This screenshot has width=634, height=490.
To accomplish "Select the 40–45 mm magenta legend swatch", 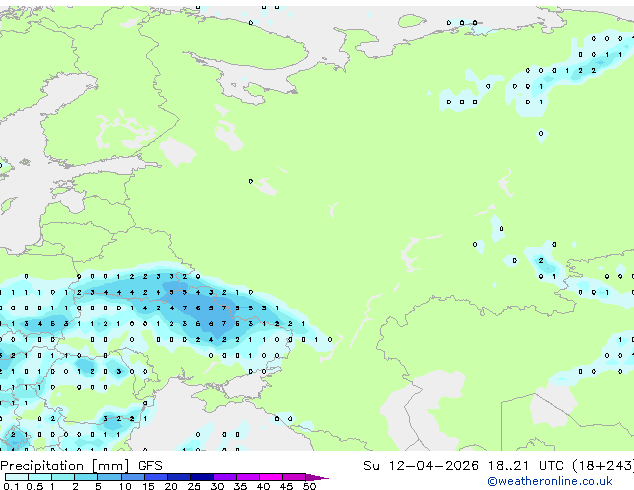I will pyautogui.click(x=271, y=477).
